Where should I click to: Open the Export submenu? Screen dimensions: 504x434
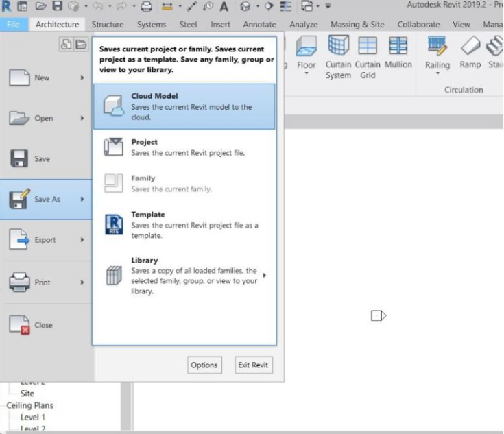tap(47, 240)
